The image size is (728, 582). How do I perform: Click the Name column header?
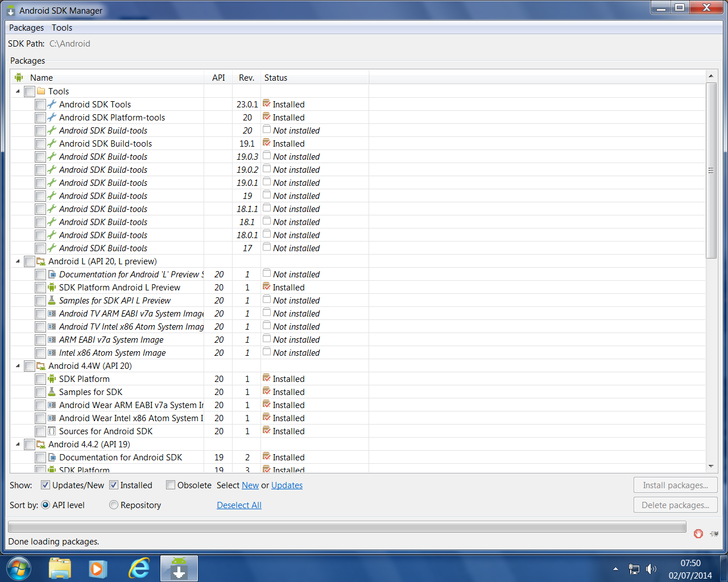(107, 77)
